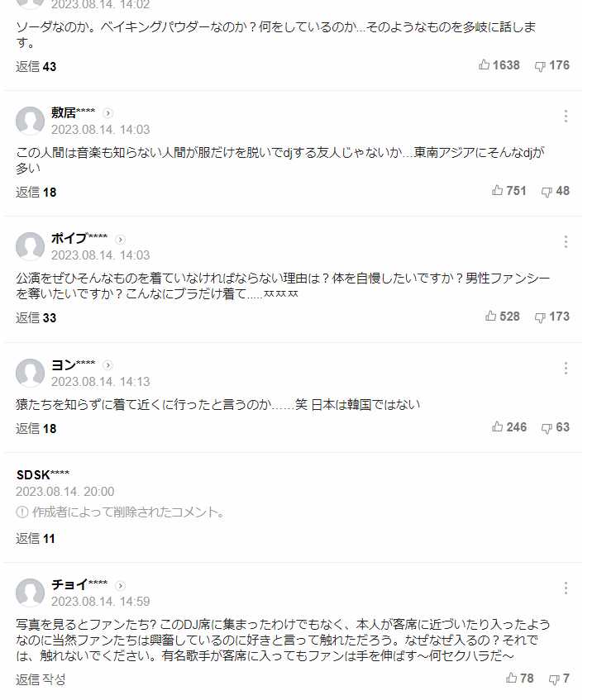The height and width of the screenshot is (700, 616).
Task: Open more options for チョイ**** comment
Action: 566,588
